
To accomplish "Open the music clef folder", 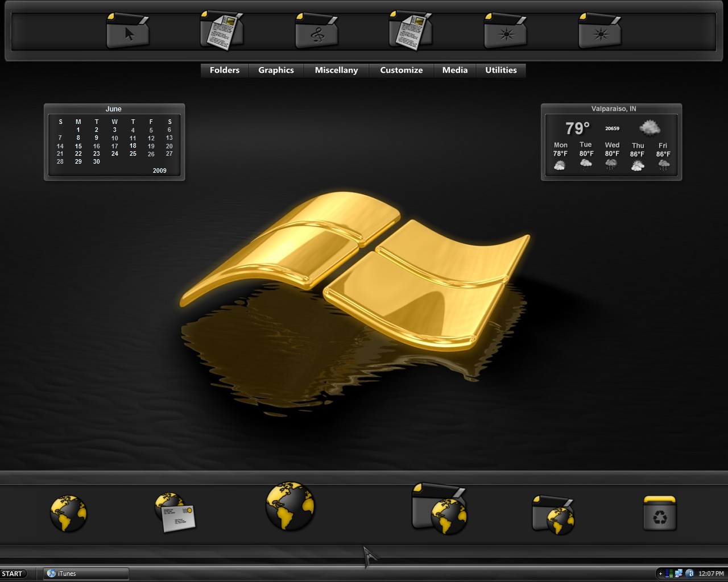I will (317, 31).
